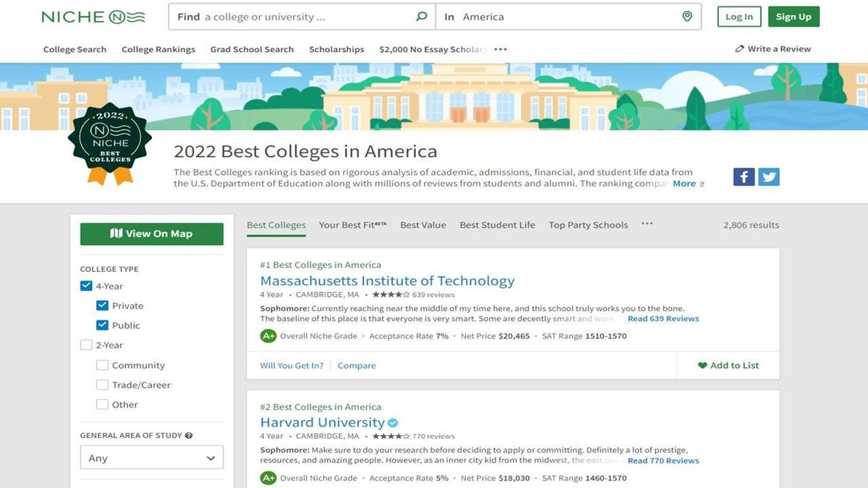This screenshot has height=488, width=868.
Task: Click the location pin icon
Action: [x=686, y=16]
